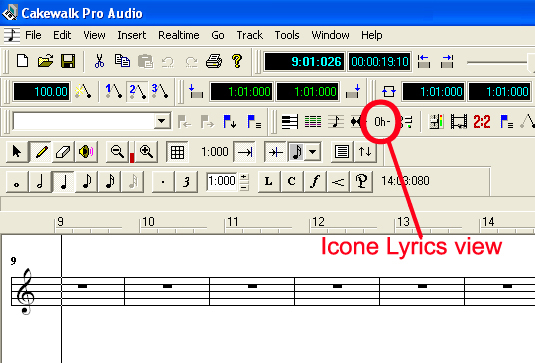Open the marker dropdown list
The height and width of the screenshot is (363, 535).
click(x=162, y=121)
